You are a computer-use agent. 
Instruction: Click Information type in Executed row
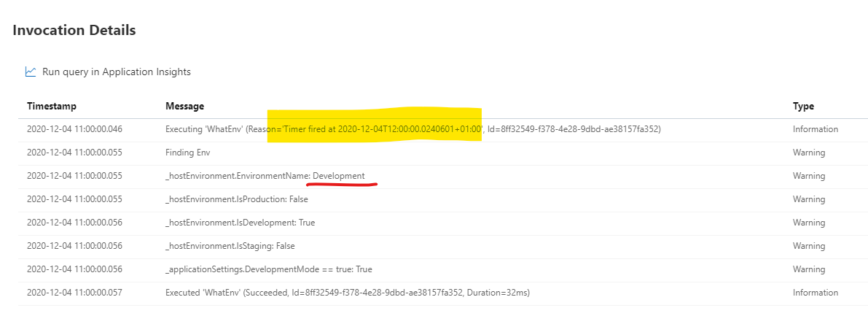pos(816,292)
